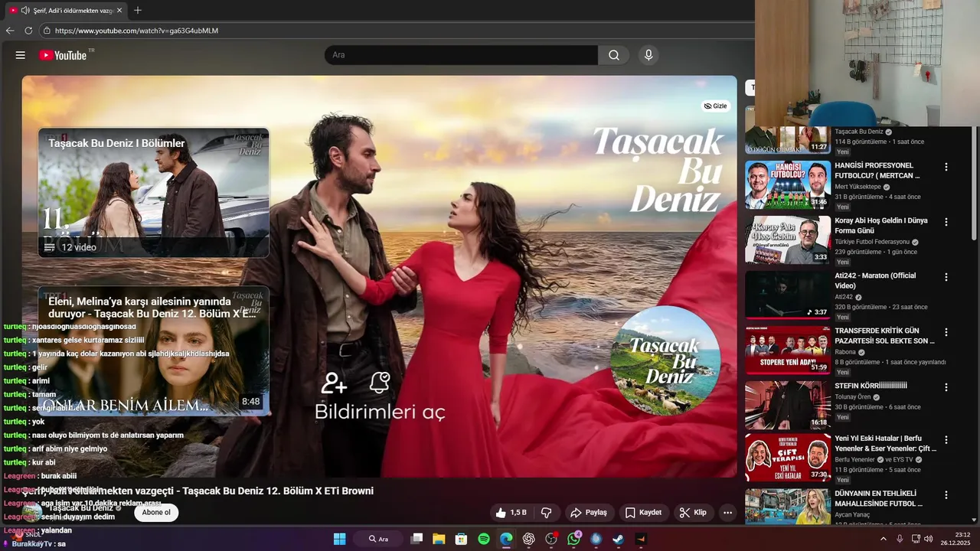Open the Windows Start menu
980x551 pixels.
339,539
